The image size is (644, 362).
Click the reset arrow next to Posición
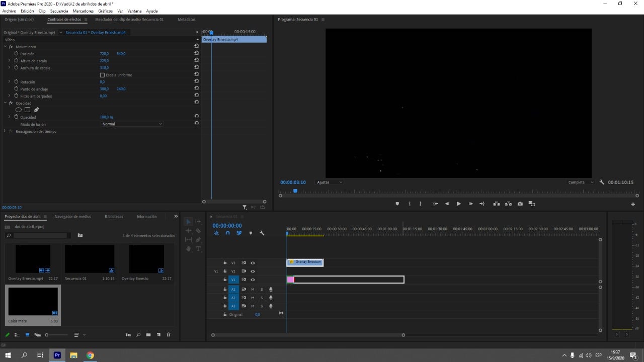point(197,52)
